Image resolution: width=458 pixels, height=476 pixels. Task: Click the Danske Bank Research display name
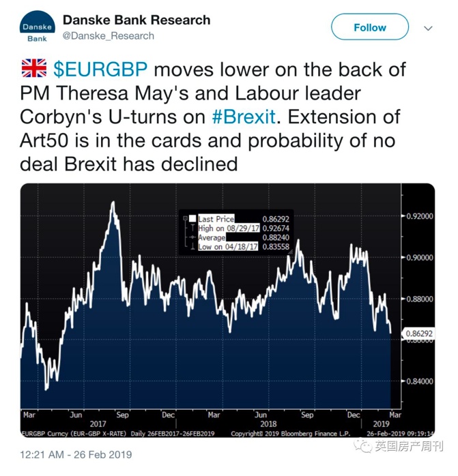[136, 20]
